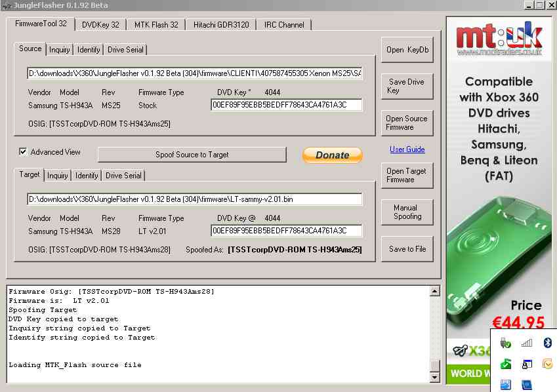The image size is (557, 392).
Task: Click the 'DVD Key copied to target' log line
Action: pyautogui.click(x=63, y=319)
